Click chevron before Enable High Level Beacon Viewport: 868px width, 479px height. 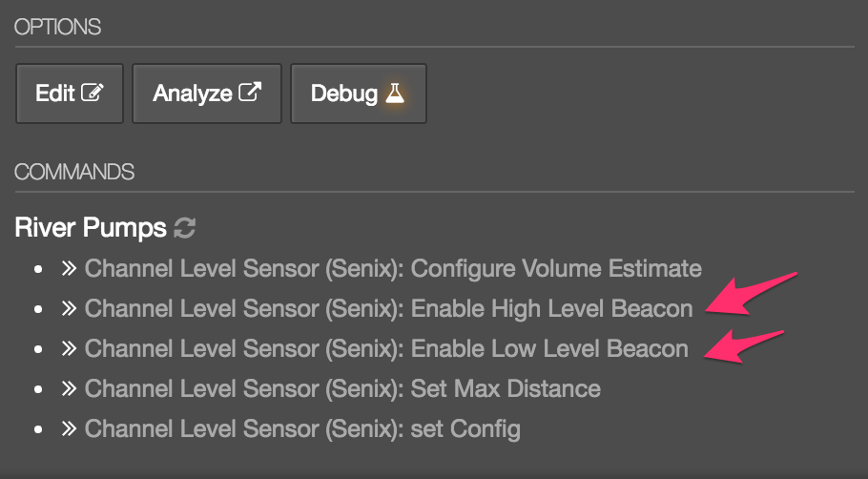pos(70,309)
